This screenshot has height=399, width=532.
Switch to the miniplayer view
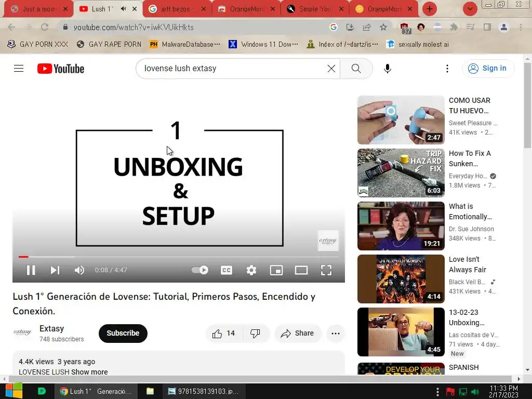click(x=276, y=270)
